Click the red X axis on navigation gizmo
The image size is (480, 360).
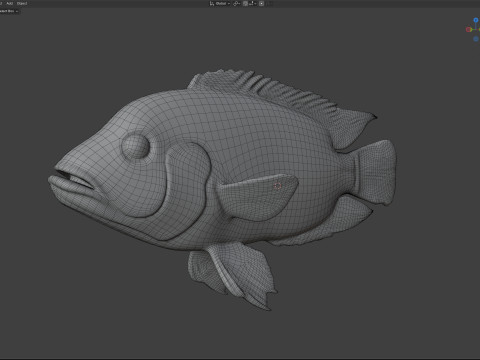coord(468,30)
